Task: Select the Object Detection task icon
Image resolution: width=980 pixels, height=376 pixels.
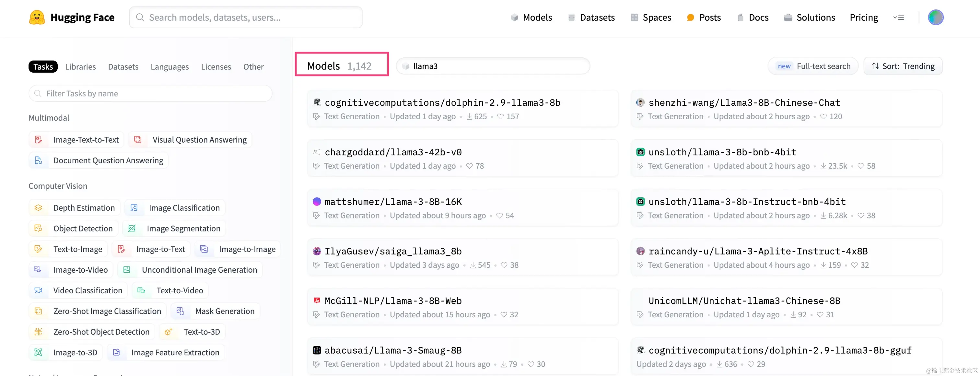Action: pos(39,228)
